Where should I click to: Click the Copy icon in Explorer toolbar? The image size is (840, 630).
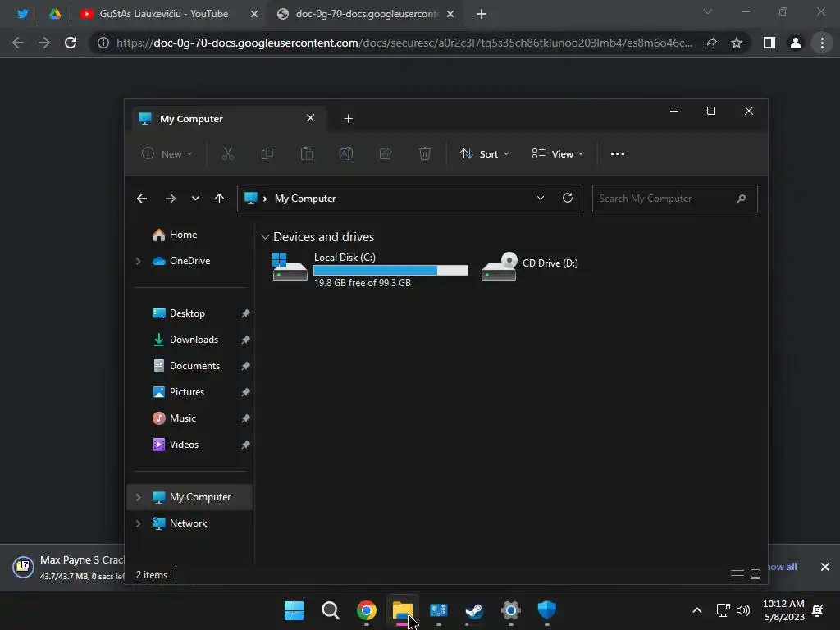pyautogui.click(x=267, y=153)
